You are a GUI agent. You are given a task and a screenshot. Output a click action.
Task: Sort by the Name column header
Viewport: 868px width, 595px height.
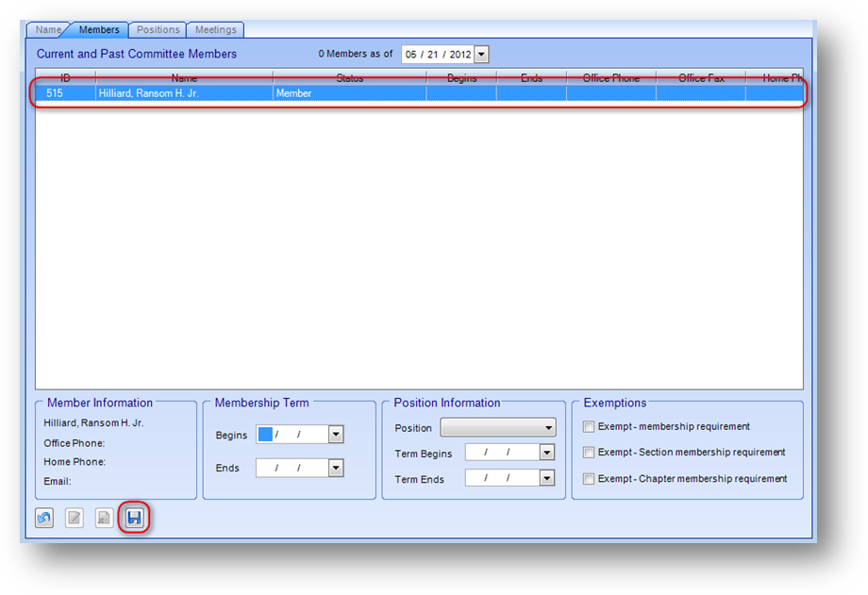point(184,78)
